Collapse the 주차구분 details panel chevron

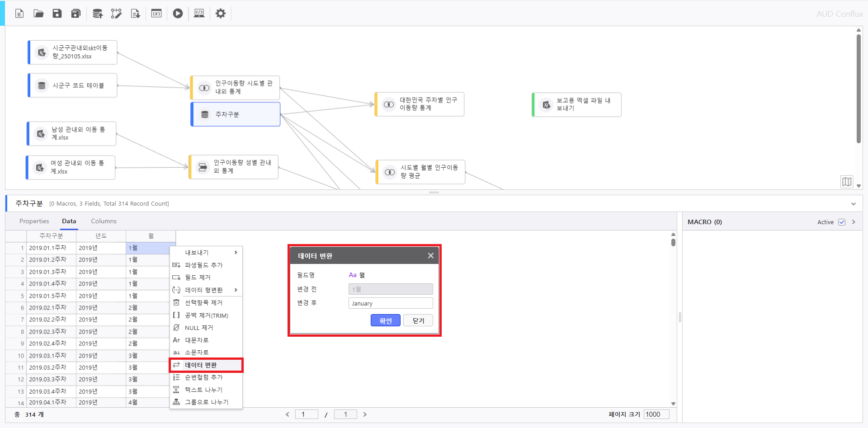point(854,204)
